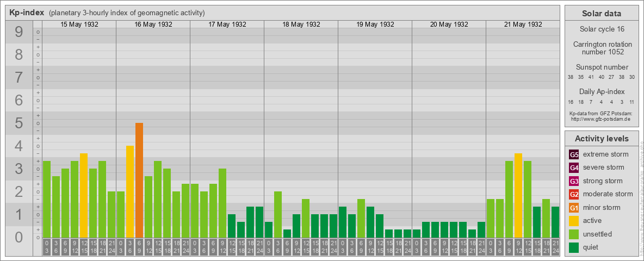Click the Ap-index value '7'
The image size is (644, 261).
pyautogui.click(x=591, y=102)
